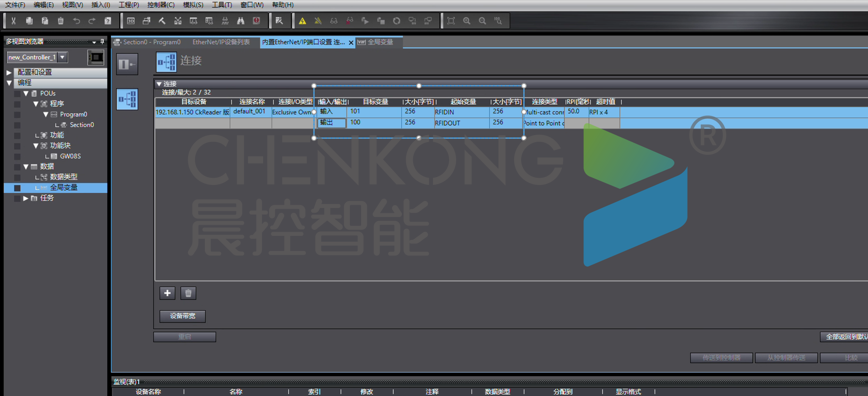Collapse the 数据 tree node

point(26,167)
